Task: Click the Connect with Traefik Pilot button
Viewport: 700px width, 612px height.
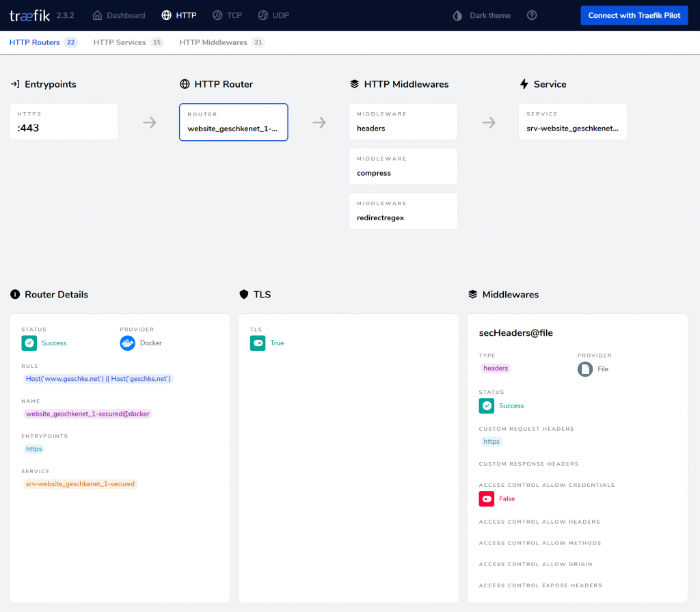Action: 634,15
